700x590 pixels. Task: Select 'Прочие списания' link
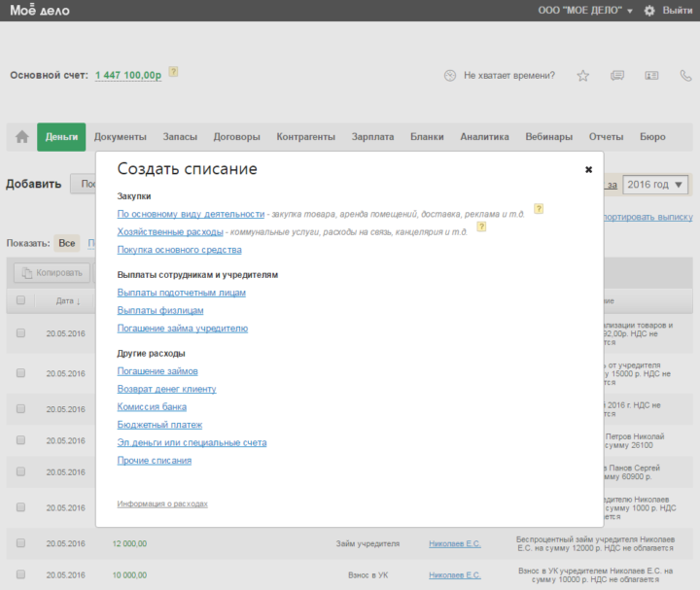pos(154,461)
